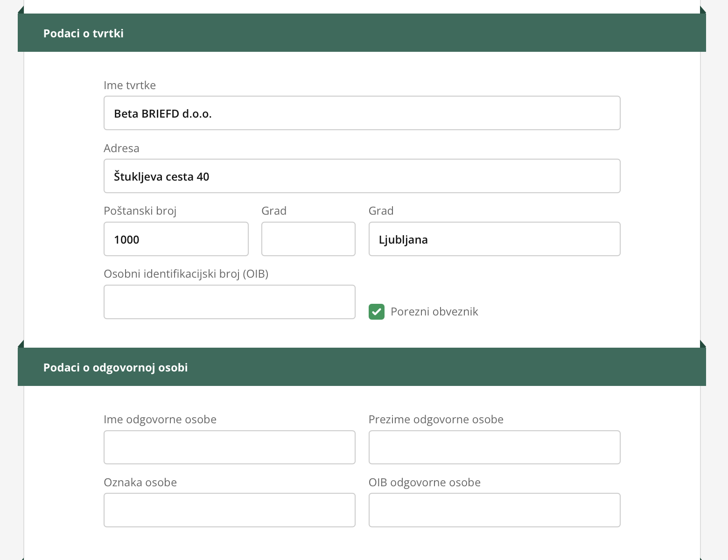This screenshot has height=560, width=728.
Task: Click the empty Grad input box
Action: coord(308,239)
